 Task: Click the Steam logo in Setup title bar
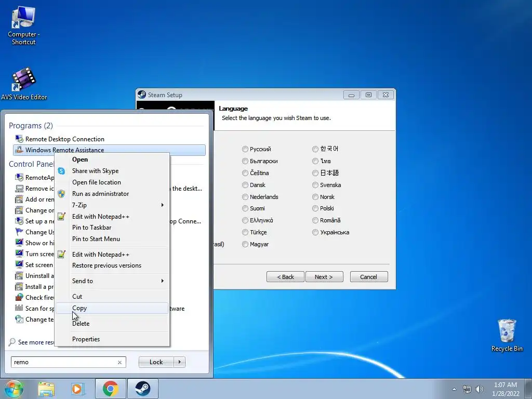pyautogui.click(x=142, y=95)
